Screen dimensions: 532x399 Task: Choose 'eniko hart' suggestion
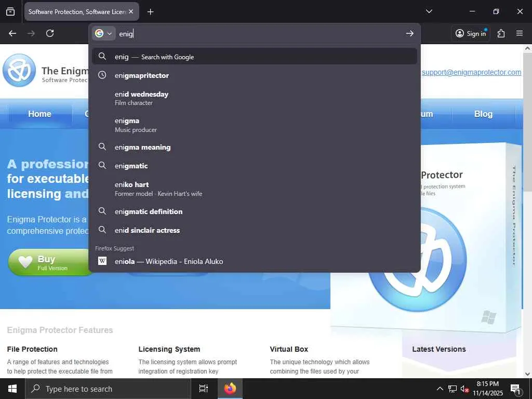255,189
